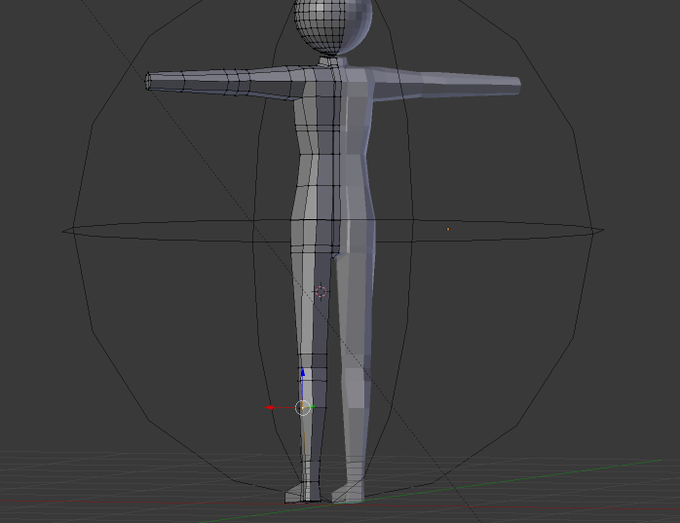Click the red-white 3D cursor crosshair
Image resolution: width=680 pixels, height=523 pixels.
pyautogui.click(x=321, y=291)
